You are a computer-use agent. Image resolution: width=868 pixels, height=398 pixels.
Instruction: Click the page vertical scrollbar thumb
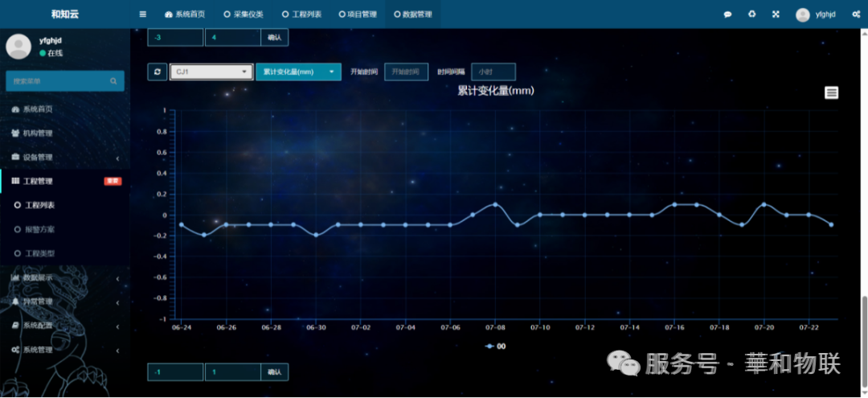(x=864, y=342)
